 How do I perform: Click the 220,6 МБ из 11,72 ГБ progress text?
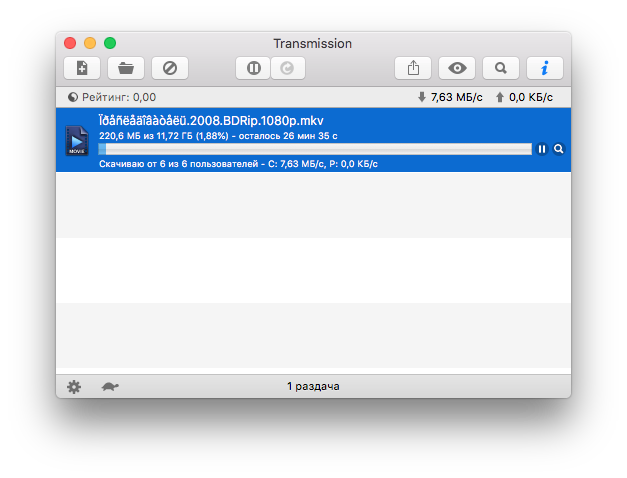point(218,136)
